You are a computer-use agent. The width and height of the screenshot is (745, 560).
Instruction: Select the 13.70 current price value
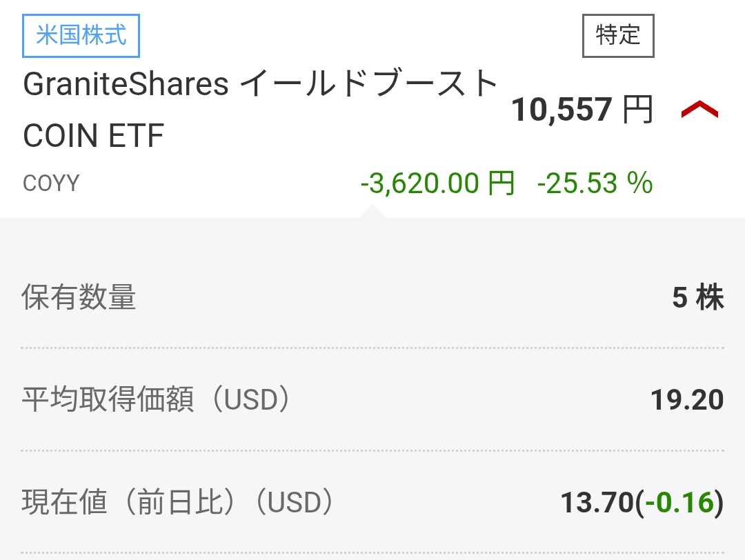click(x=596, y=503)
